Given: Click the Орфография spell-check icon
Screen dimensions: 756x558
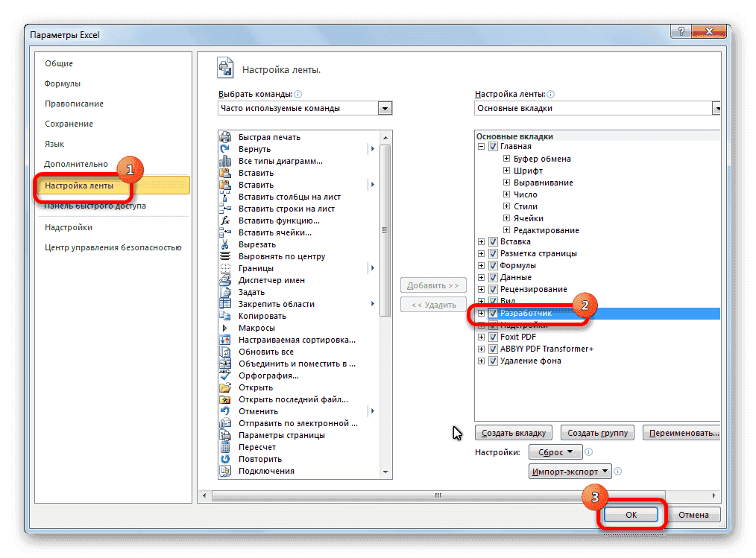Looking at the screenshot, I should (x=225, y=375).
